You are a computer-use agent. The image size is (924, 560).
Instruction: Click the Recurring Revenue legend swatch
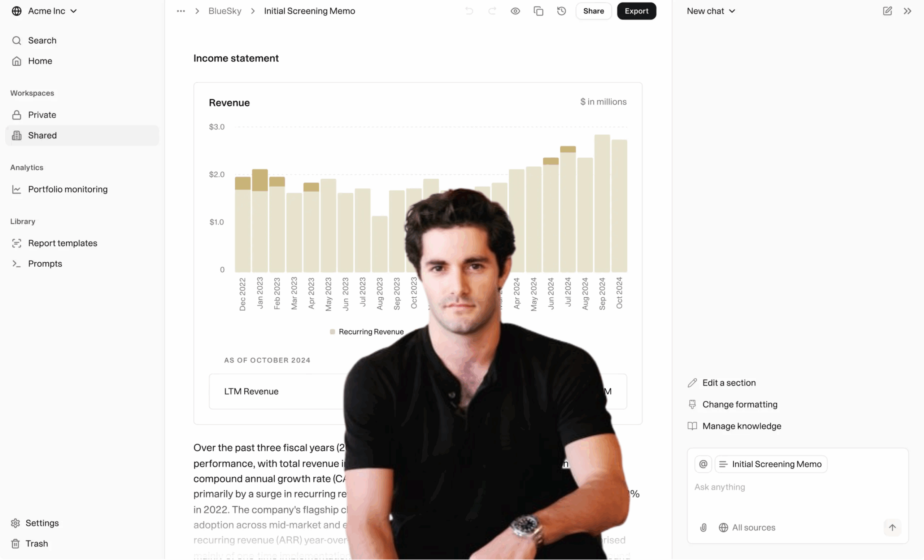click(x=332, y=332)
